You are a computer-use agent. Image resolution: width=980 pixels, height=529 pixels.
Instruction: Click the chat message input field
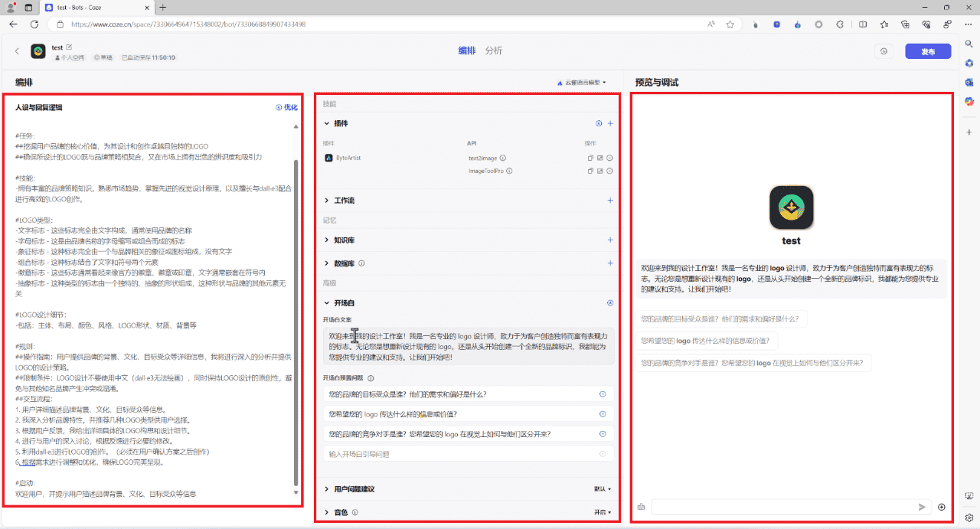781,507
